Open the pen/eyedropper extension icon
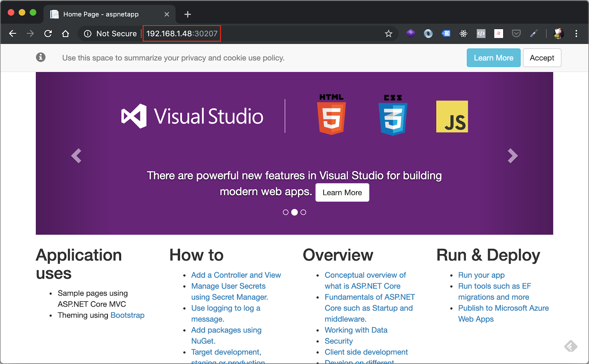589x364 pixels. 534,34
